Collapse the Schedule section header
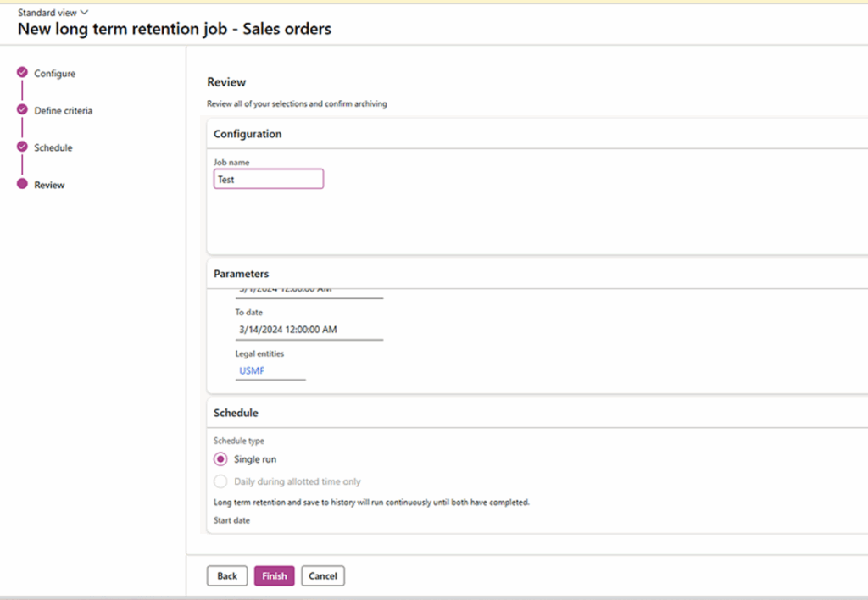The height and width of the screenshot is (600, 868). 236,413
